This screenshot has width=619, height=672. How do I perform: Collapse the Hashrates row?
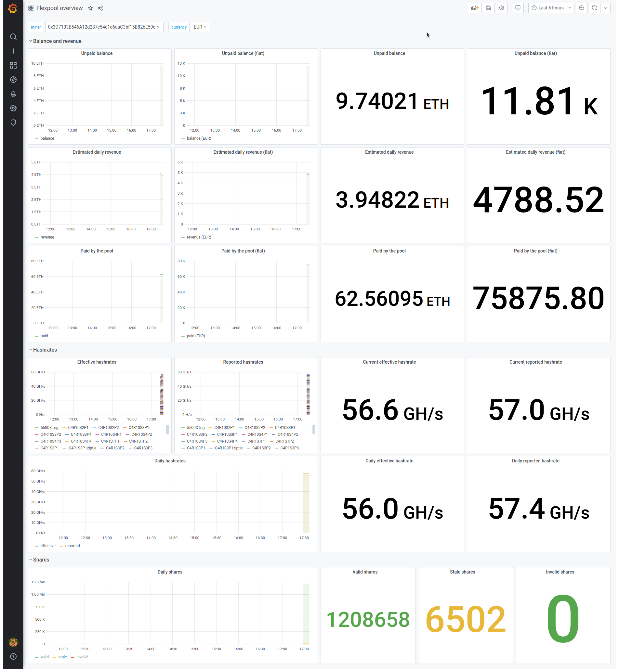coord(43,350)
